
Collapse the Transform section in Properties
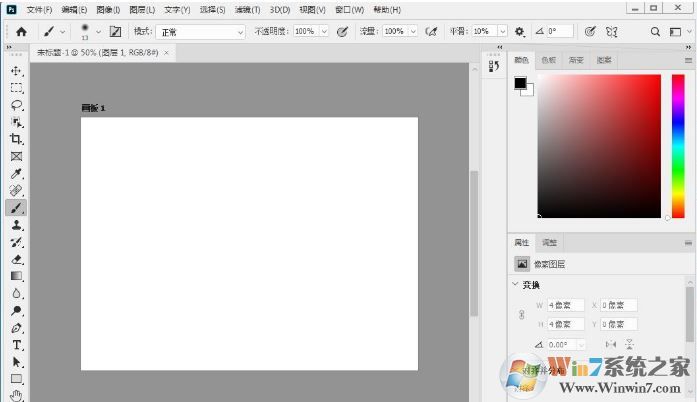point(515,285)
